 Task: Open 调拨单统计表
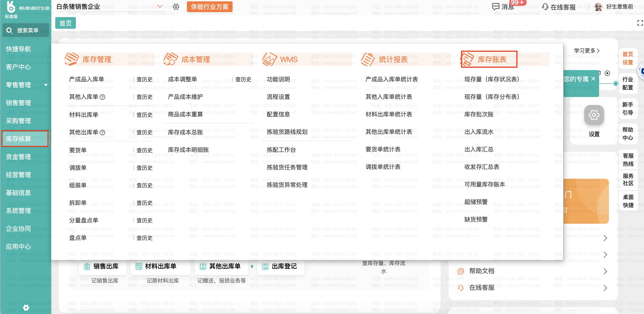(x=383, y=167)
